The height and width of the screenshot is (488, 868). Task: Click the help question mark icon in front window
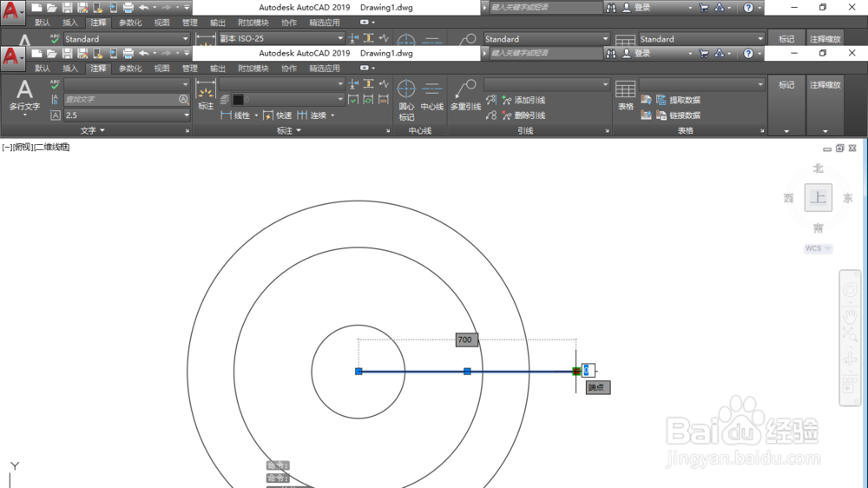click(x=748, y=53)
